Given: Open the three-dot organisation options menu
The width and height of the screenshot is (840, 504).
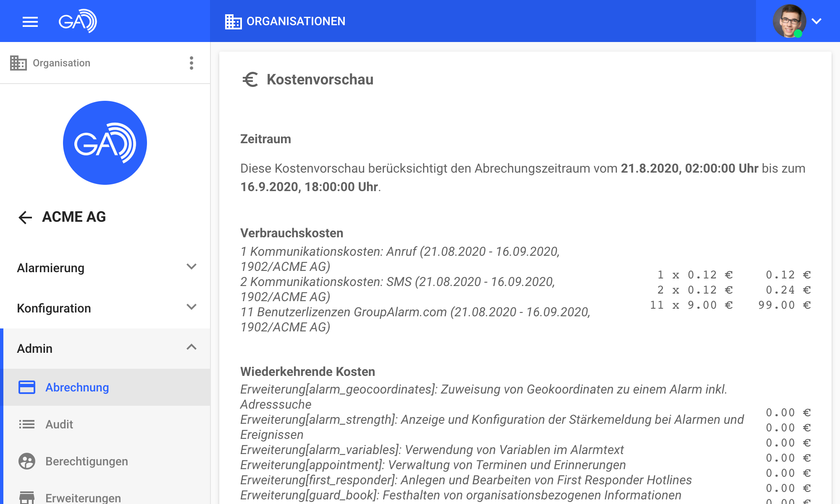Looking at the screenshot, I should [x=192, y=63].
